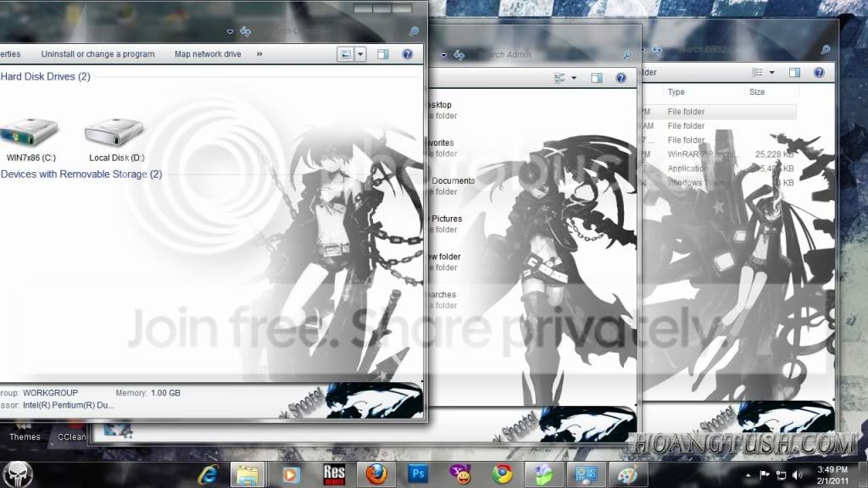Screen dimensions: 868x488
Task: Open Internet Explorer from taskbar
Action: point(208,474)
